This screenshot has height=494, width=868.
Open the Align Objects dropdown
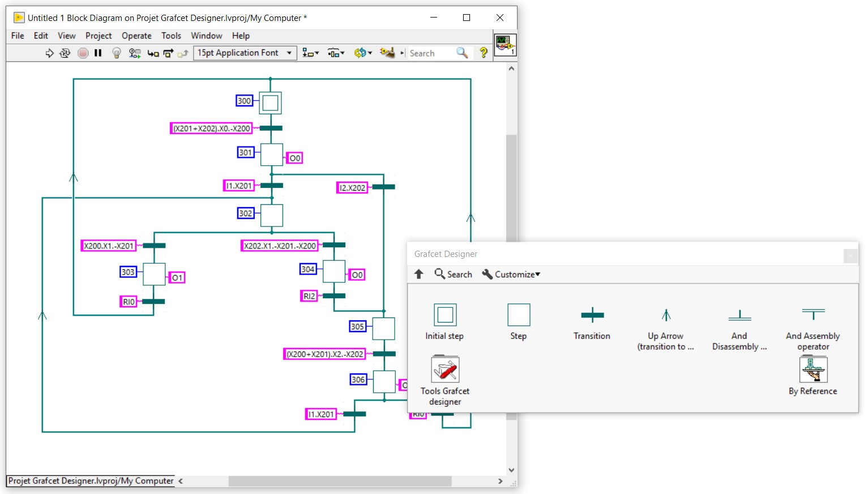click(310, 53)
